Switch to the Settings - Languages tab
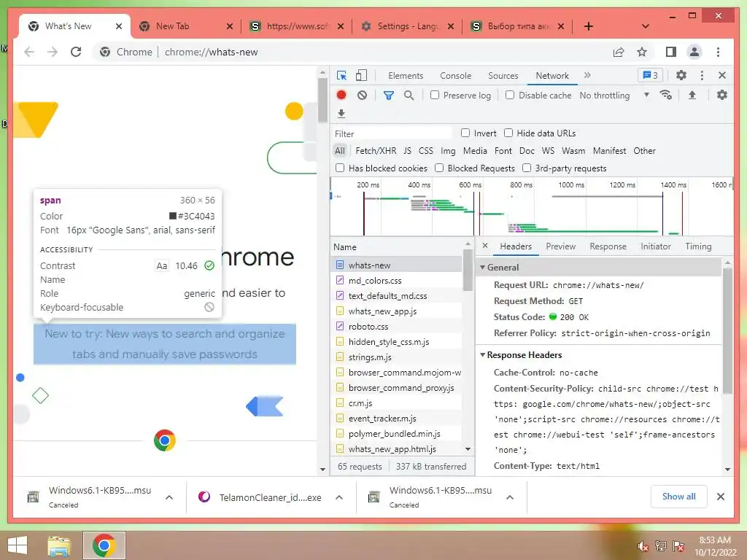This screenshot has height=560, width=747. click(407, 26)
